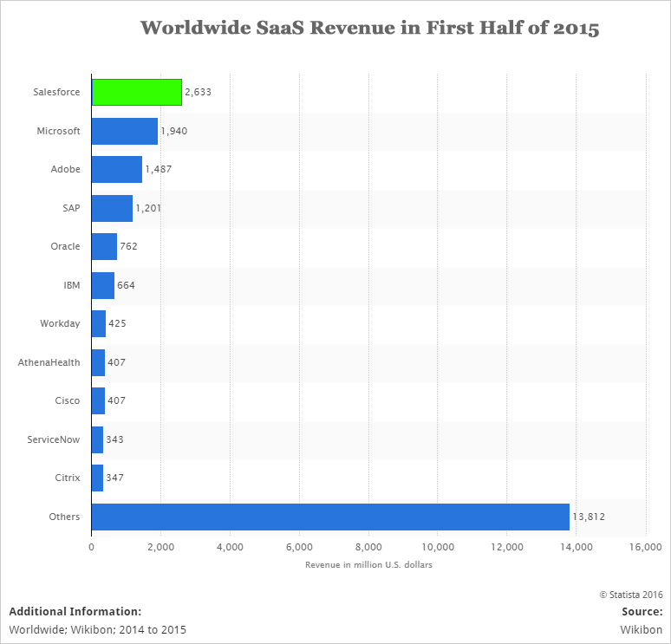The height and width of the screenshot is (644, 671).
Task: Click the '© Statista 2016' credit
Action: [x=631, y=595]
